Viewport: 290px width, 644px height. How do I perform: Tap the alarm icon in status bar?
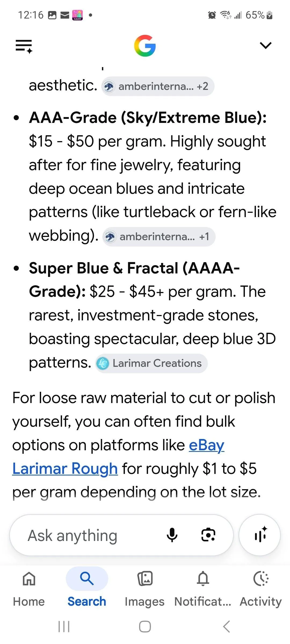click(212, 15)
